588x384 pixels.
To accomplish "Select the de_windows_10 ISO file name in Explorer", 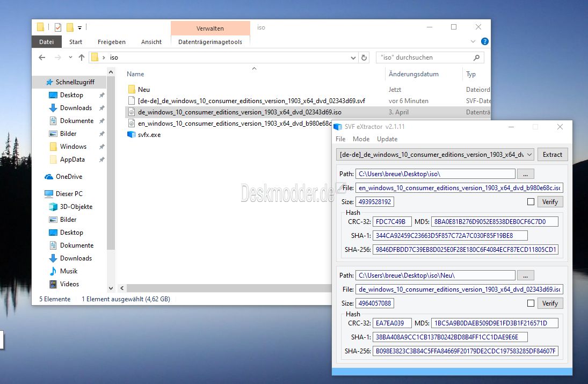I will [239, 112].
